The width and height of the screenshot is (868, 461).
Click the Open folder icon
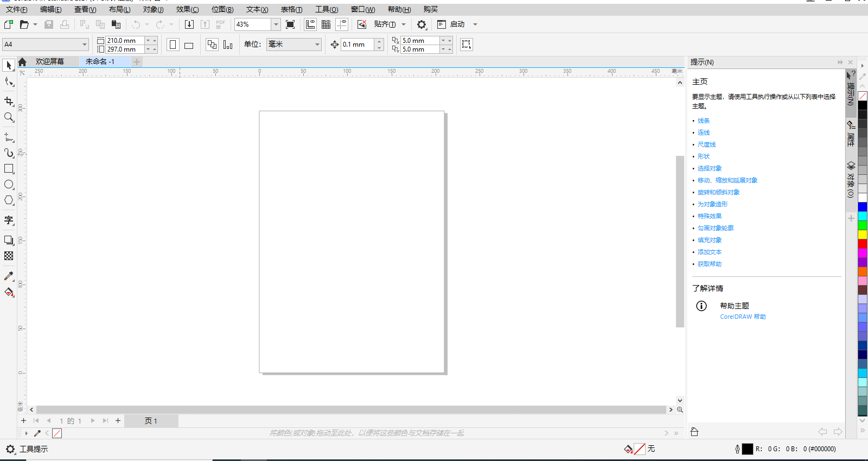[24, 24]
